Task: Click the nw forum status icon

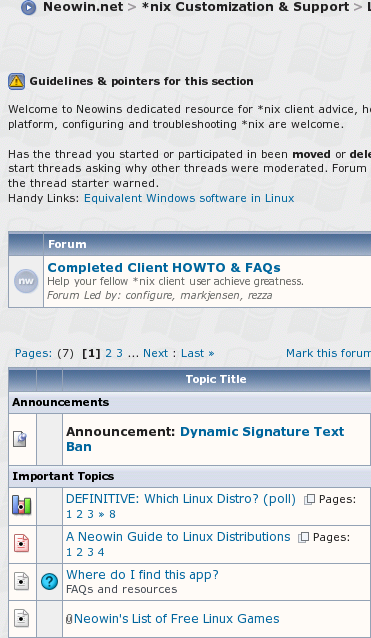Action: (26, 281)
